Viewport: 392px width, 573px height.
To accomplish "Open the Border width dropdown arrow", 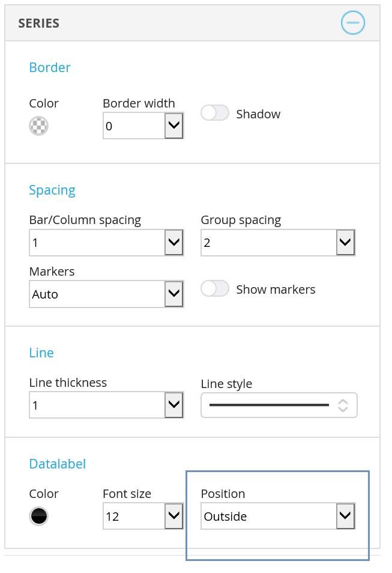I will [x=173, y=126].
